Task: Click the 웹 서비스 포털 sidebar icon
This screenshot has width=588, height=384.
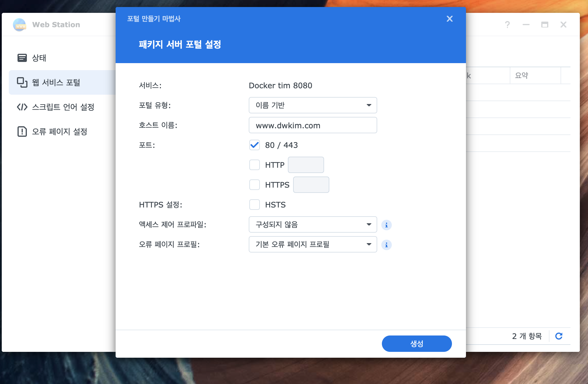Action: pyautogui.click(x=22, y=82)
